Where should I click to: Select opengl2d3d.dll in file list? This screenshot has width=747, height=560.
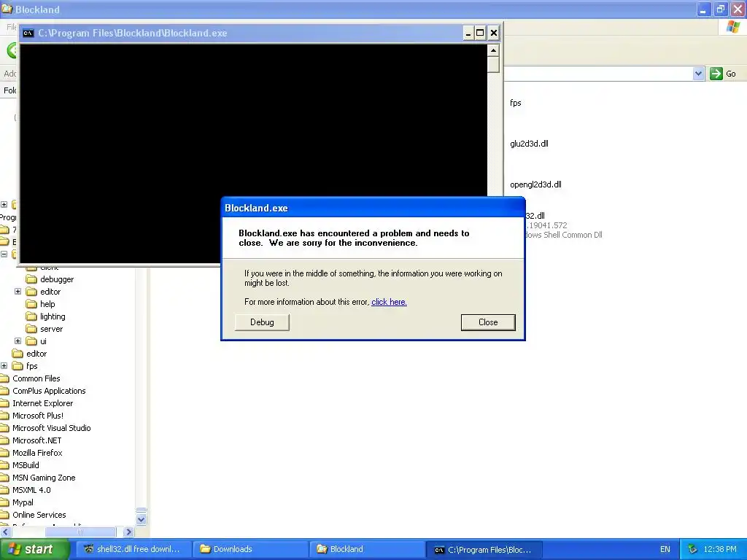[535, 184]
